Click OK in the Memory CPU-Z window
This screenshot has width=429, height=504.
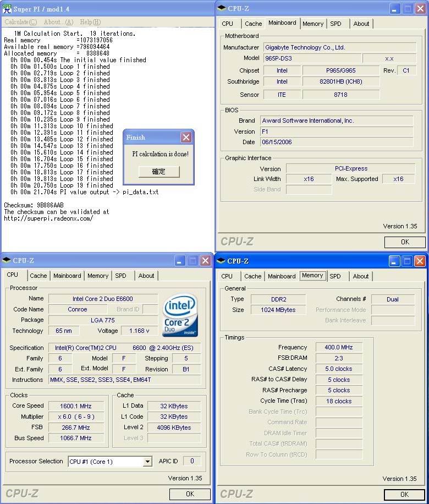tap(404, 495)
